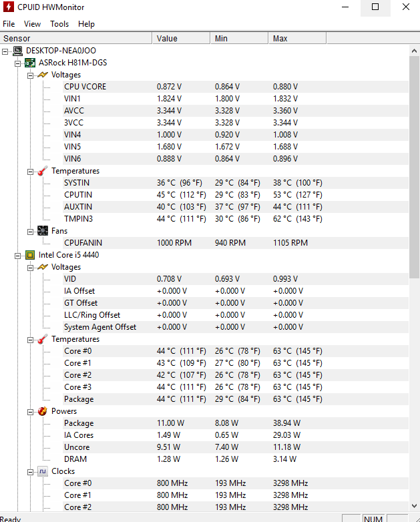The height and width of the screenshot is (522, 420).
Task: Select the DESKTOP-NEA0JOO computer icon
Action: pos(17,51)
